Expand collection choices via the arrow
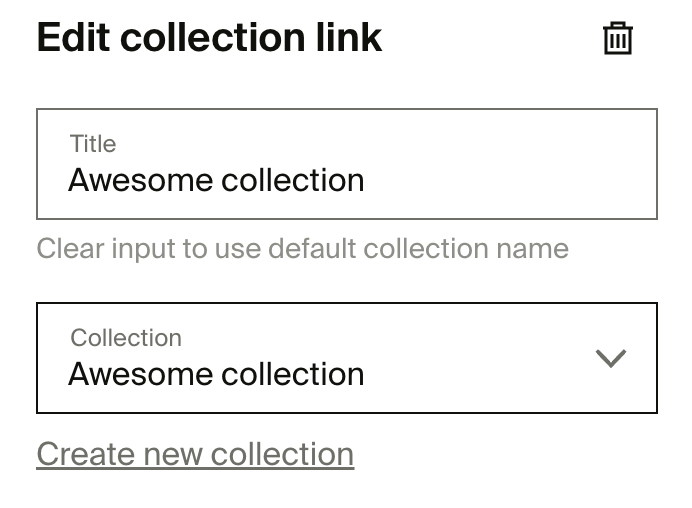Image resolution: width=692 pixels, height=508 pixels. (611, 358)
